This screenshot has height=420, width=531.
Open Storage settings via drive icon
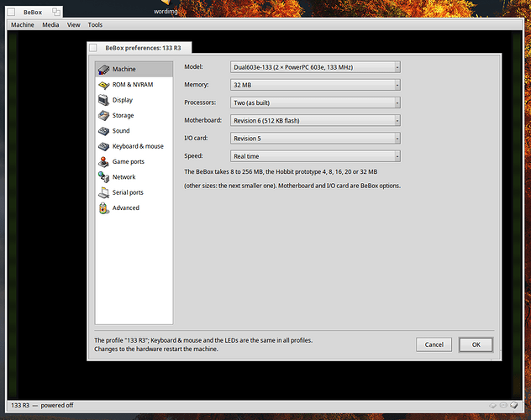103,115
